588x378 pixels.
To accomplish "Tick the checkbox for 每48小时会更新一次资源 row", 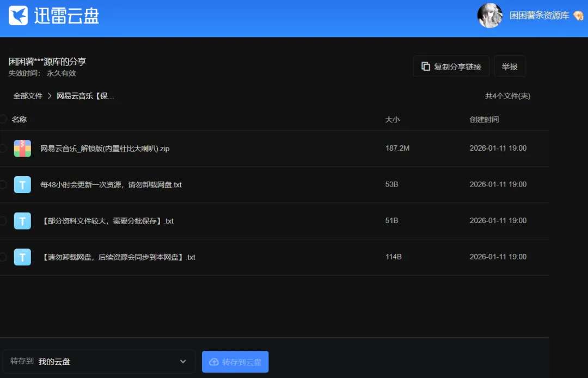I will (x=3, y=184).
